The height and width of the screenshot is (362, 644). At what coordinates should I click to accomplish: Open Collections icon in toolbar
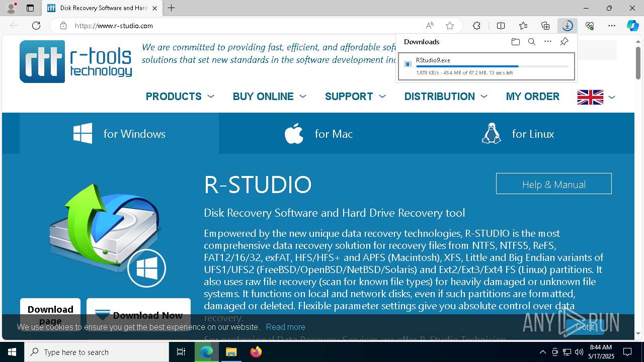545,26
